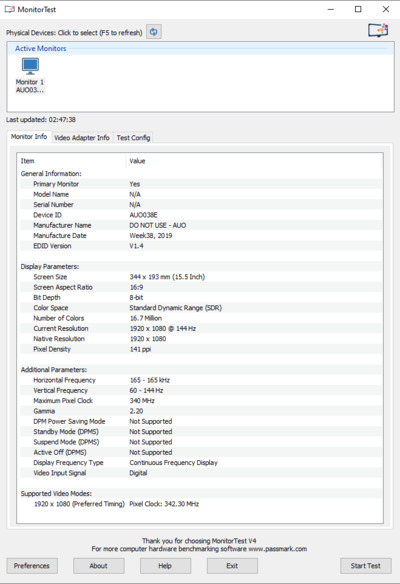
Task: Click the Last updated timestamp text
Action: [x=41, y=120]
